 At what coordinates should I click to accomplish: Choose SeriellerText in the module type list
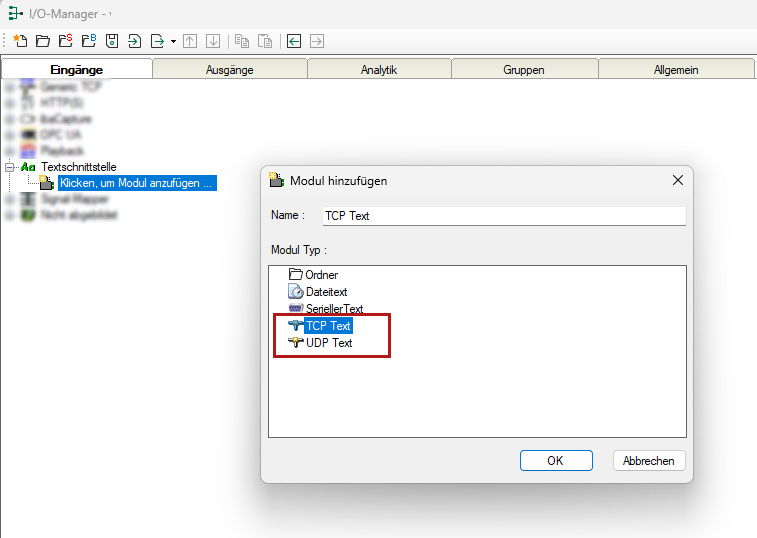click(334, 309)
